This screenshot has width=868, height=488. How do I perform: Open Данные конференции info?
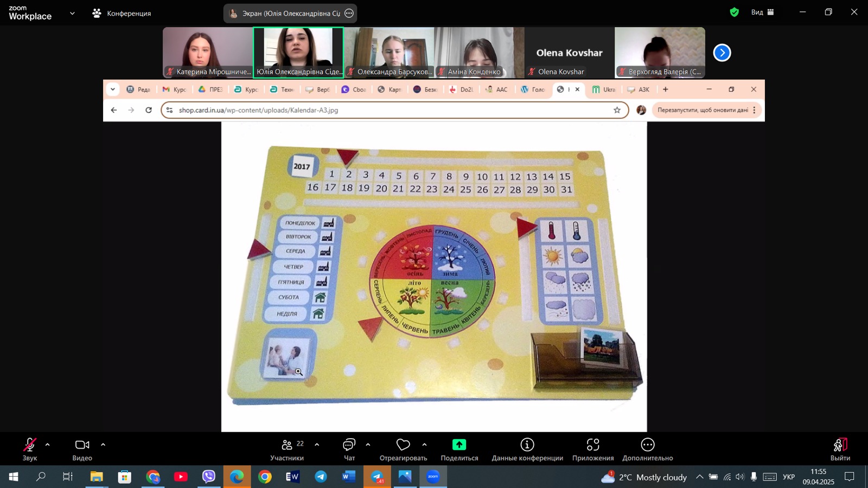[527, 450]
